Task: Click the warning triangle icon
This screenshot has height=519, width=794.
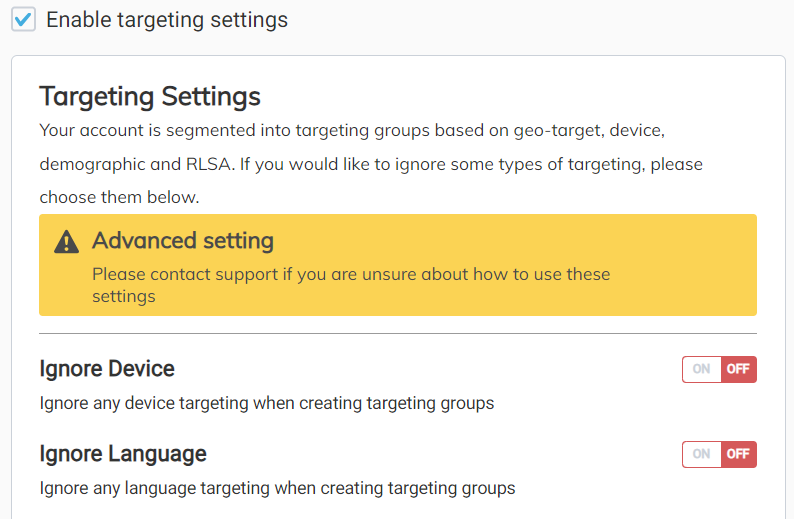Action: [66, 242]
